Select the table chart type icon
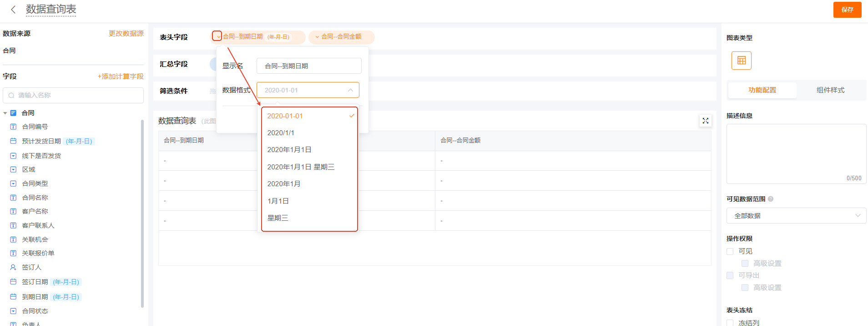This screenshot has width=868, height=326. tap(741, 61)
